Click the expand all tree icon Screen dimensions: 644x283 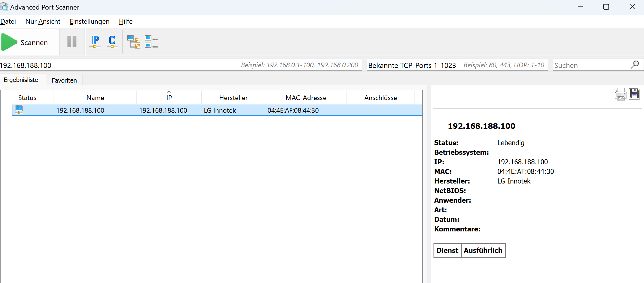point(134,42)
